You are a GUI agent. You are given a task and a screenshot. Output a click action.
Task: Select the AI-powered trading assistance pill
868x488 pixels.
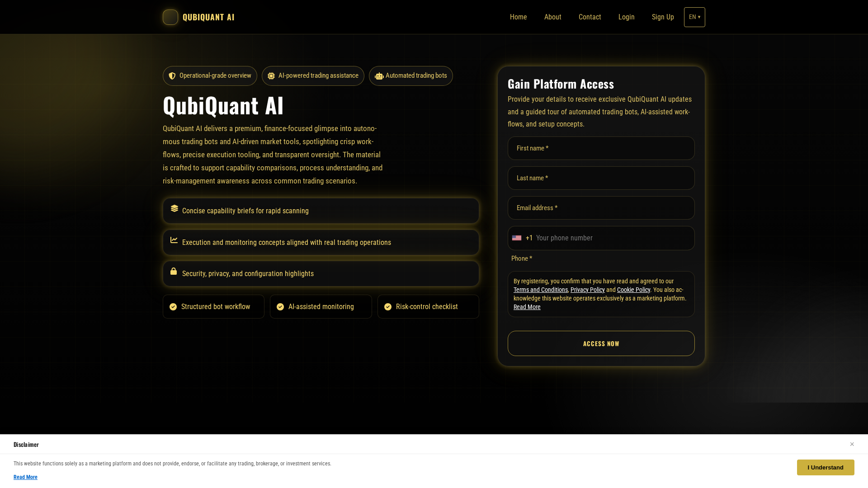tap(313, 76)
